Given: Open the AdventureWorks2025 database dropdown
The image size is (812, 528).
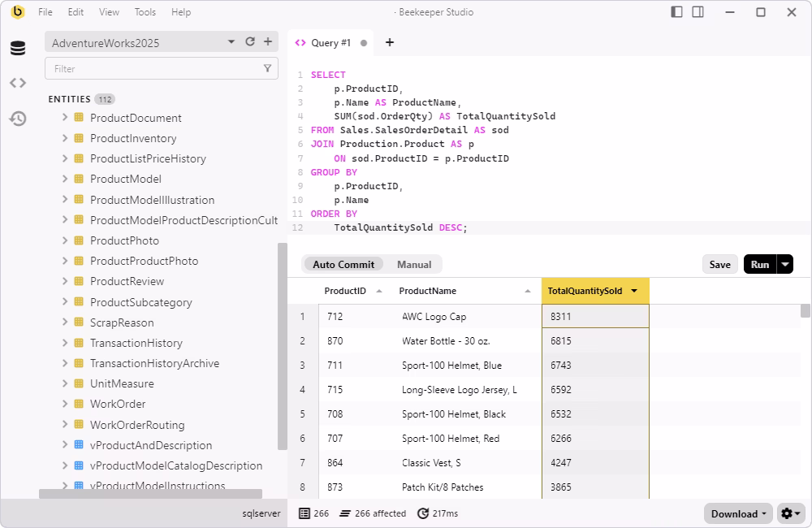Looking at the screenshot, I should pyautogui.click(x=231, y=42).
